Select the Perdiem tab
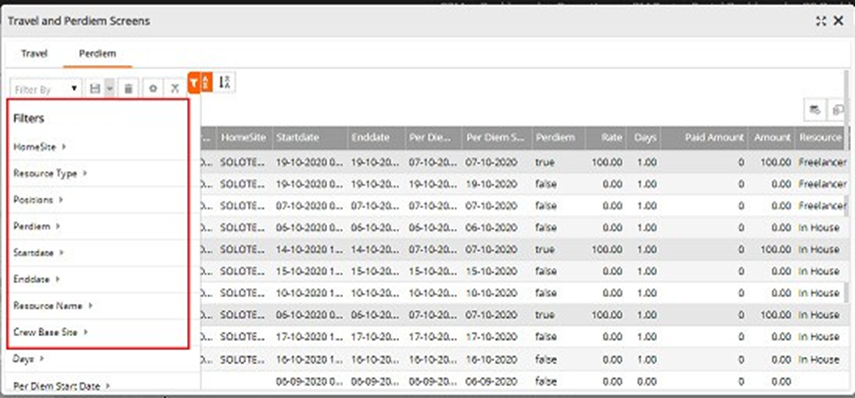 point(98,53)
